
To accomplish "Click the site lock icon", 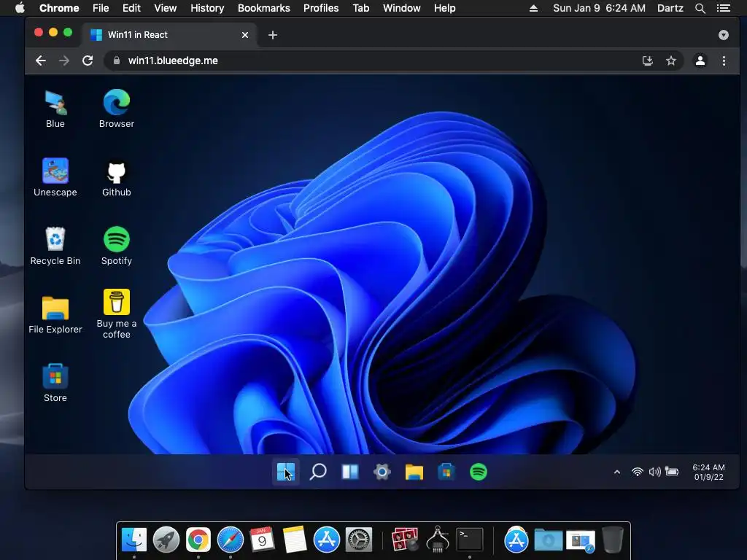I will pyautogui.click(x=116, y=61).
